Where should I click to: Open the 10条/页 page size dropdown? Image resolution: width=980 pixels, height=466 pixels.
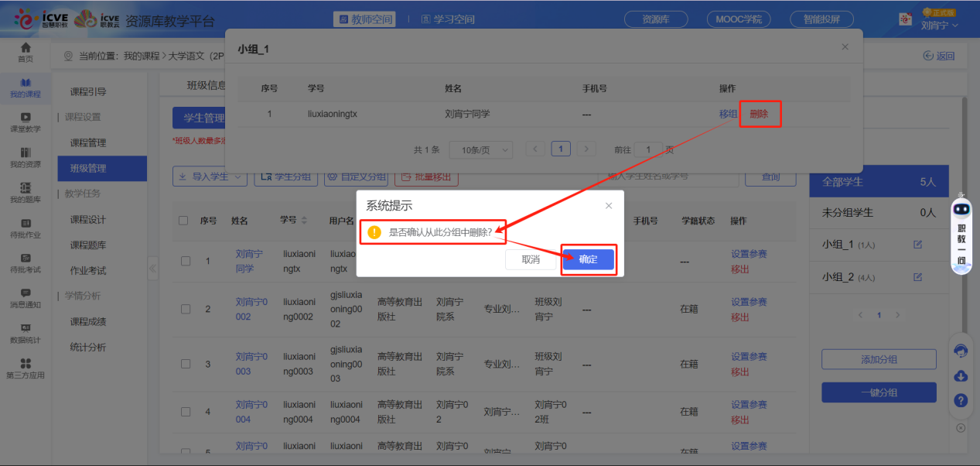point(482,149)
